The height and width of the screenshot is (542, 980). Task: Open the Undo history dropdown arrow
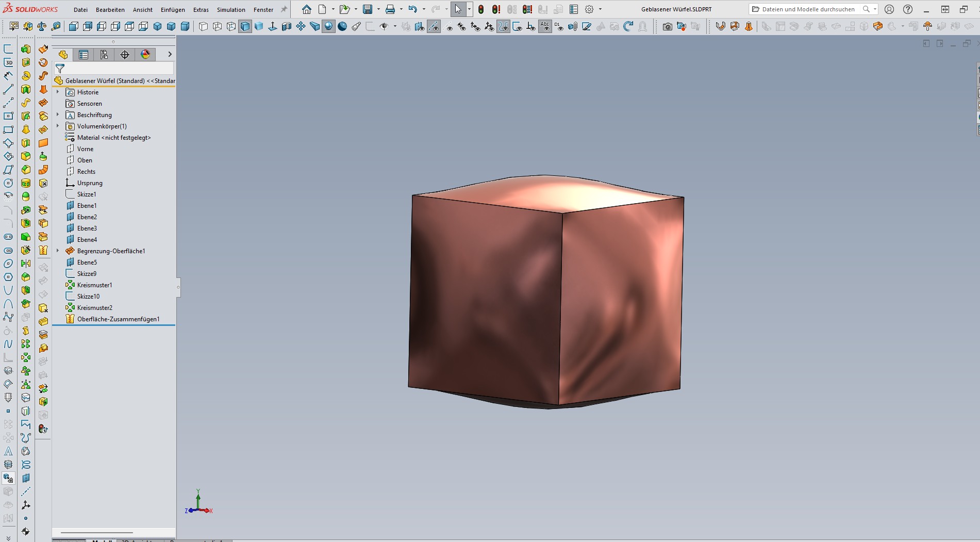tap(424, 9)
